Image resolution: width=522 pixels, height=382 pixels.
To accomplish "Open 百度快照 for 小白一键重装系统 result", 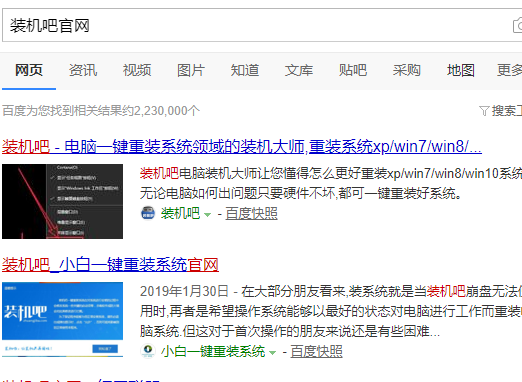I will tap(317, 351).
